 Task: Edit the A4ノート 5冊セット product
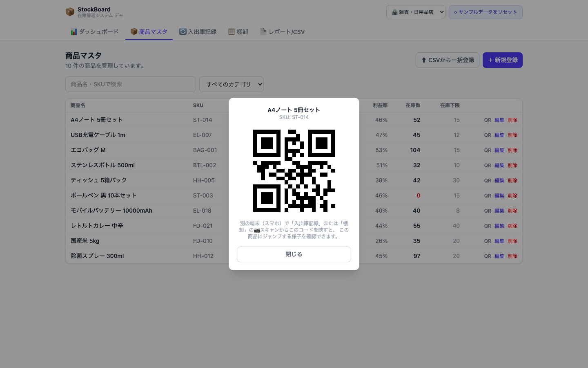point(499,120)
